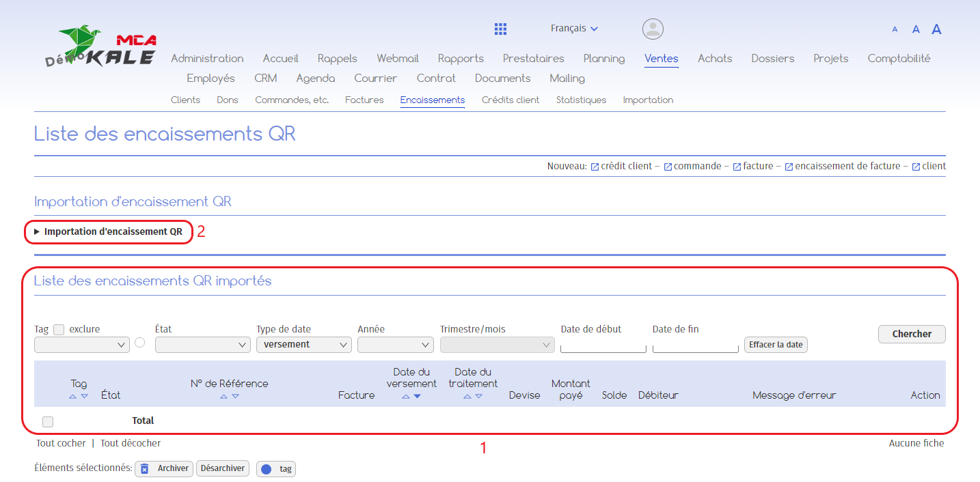Open the État filter dropdown

203,345
